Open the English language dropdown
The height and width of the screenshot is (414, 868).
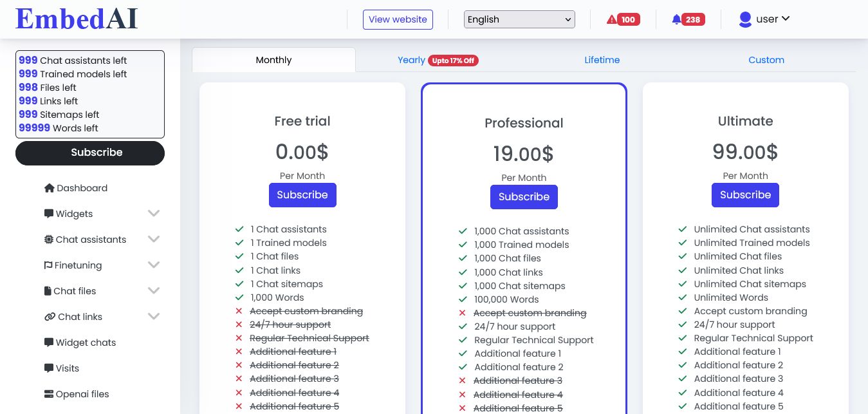[x=519, y=19]
